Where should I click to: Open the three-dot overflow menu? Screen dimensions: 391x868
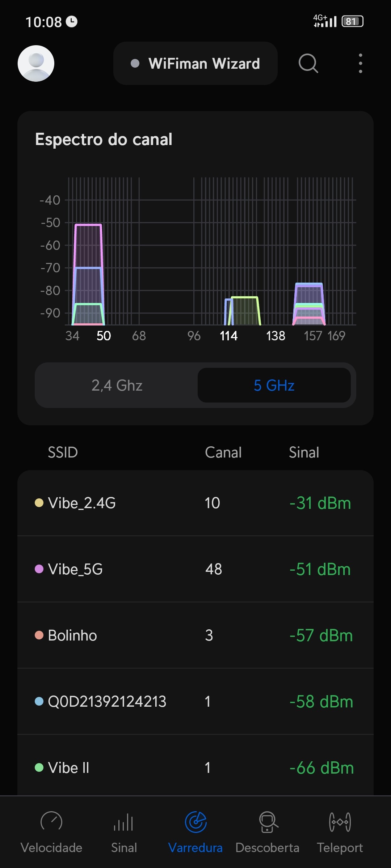point(360,63)
